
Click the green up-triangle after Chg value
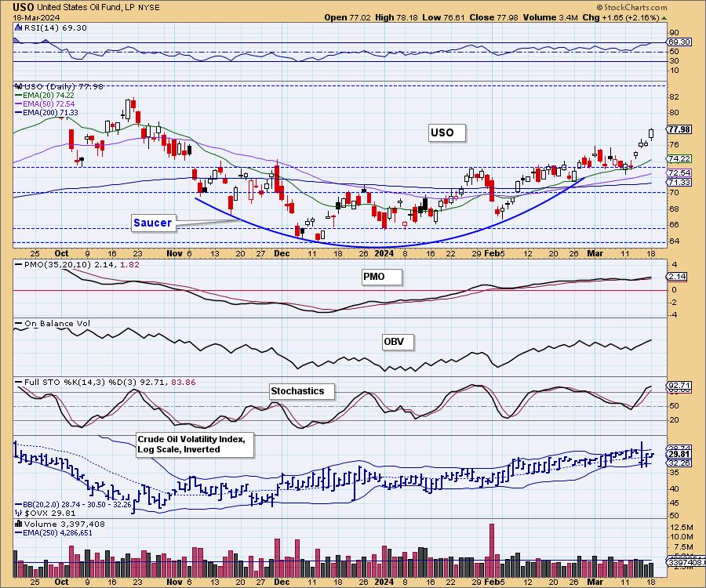tap(664, 17)
